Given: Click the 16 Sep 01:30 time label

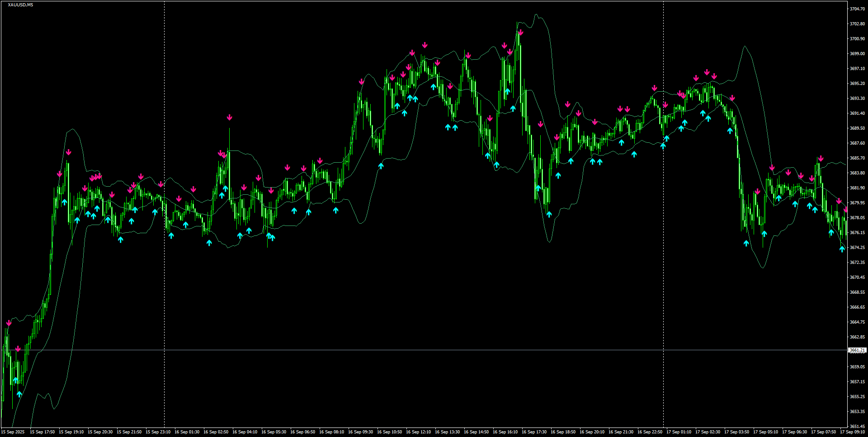Looking at the screenshot, I should (187, 432).
